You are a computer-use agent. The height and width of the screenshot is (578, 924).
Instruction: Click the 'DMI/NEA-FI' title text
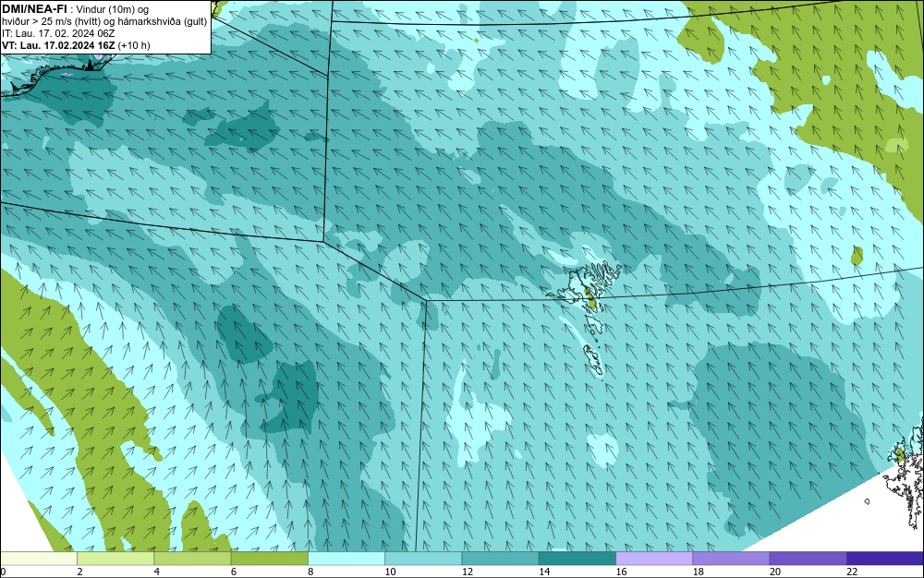[34, 8]
